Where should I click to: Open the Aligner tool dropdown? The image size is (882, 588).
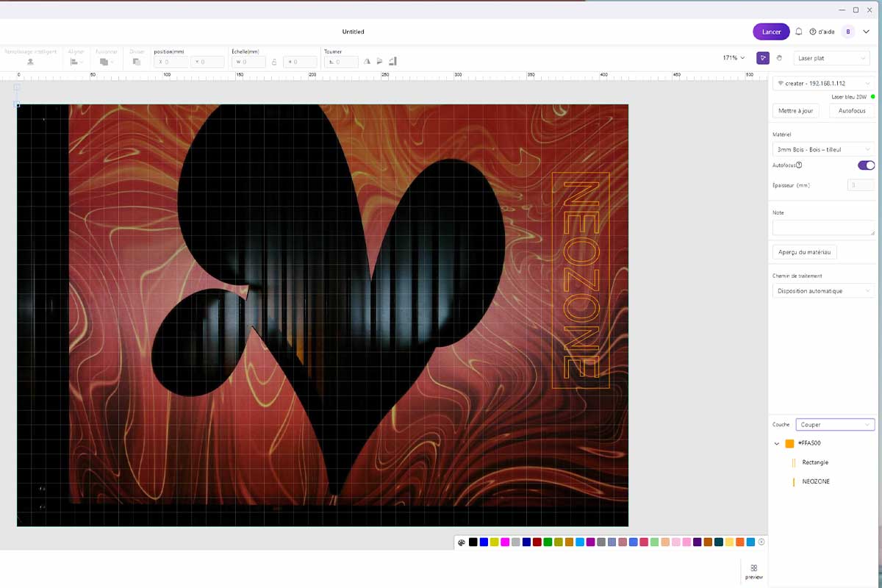tap(76, 62)
